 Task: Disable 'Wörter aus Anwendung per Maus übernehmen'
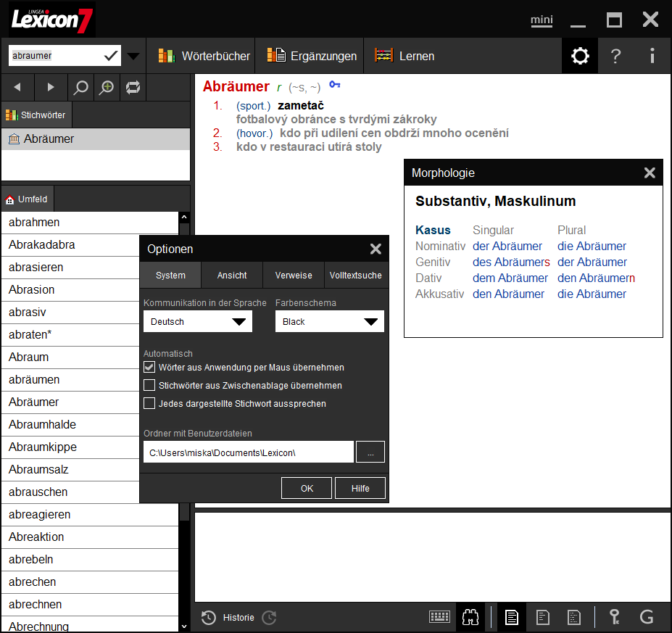pos(149,367)
